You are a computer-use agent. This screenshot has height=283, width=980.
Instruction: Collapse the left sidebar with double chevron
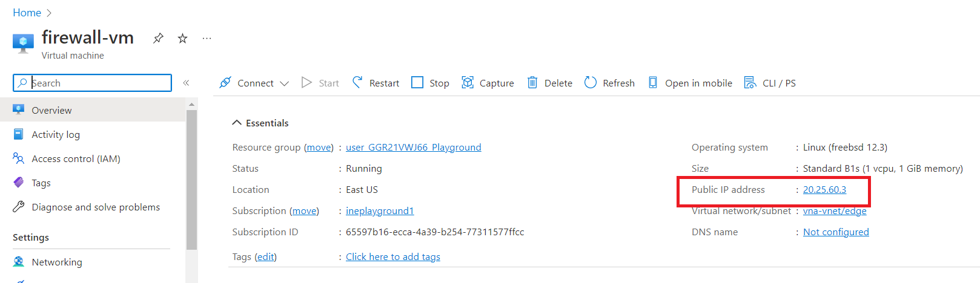[186, 83]
